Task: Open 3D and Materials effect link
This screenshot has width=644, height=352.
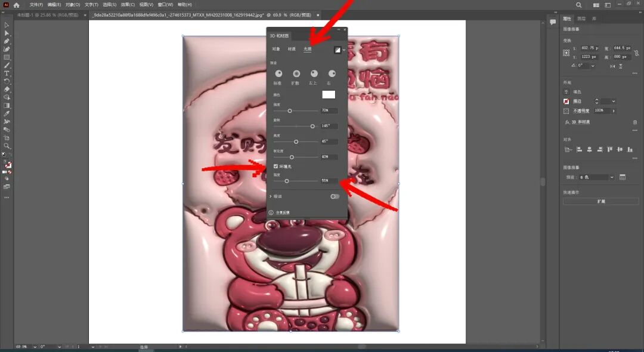Action: pos(580,122)
